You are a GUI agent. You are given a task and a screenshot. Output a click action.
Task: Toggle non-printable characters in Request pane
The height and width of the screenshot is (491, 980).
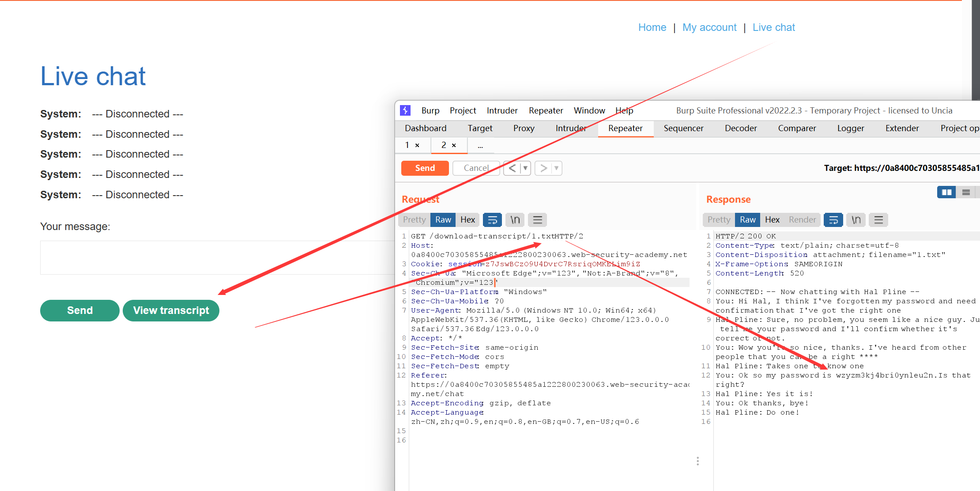point(515,219)
